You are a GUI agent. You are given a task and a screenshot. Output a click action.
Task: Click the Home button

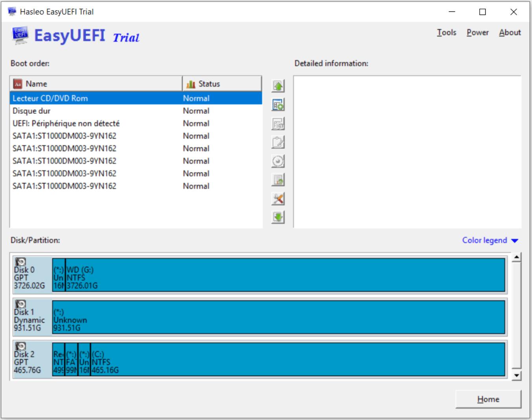[488, 399]
